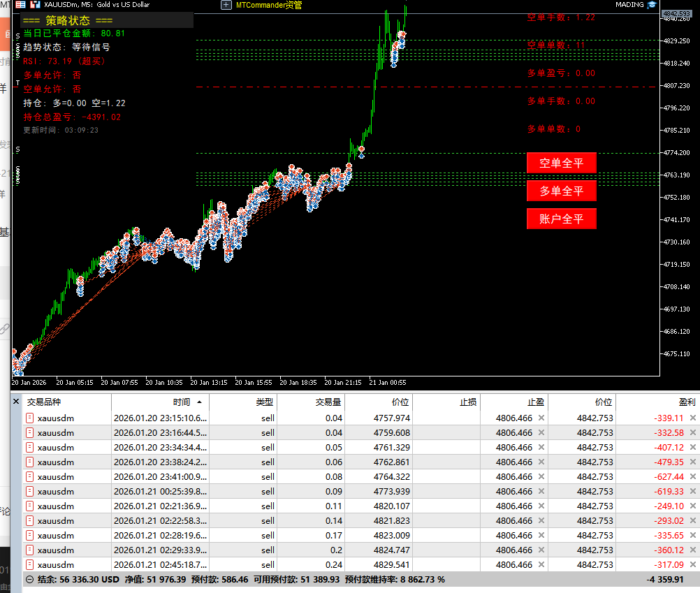Sort trades by the 时间 column arrow
Screen dimensions: 700x593
pos(200,402)
